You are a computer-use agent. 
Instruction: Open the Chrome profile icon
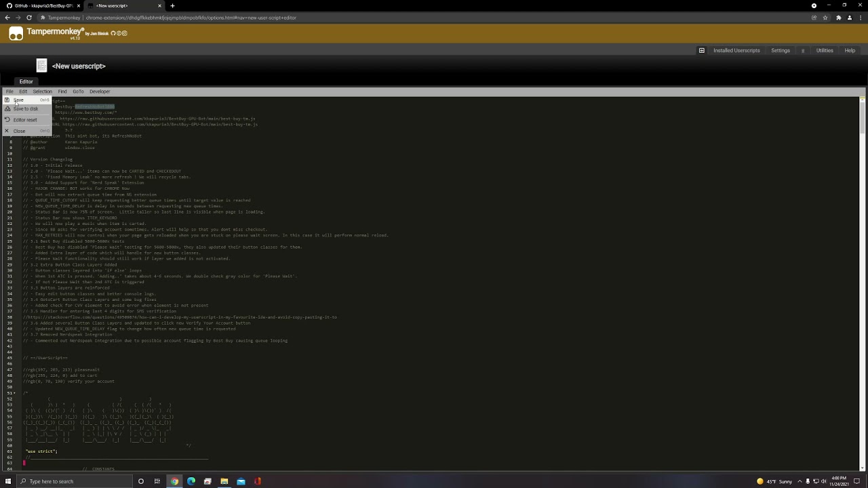[850, 18]
